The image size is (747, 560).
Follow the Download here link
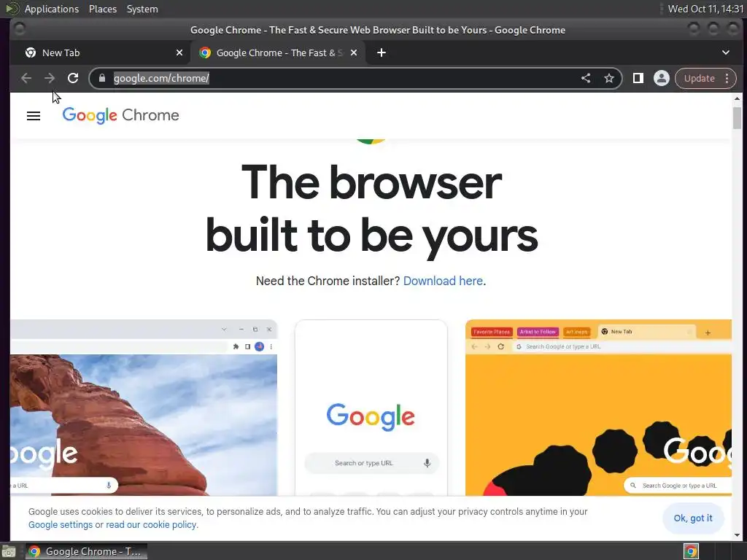tap(443, 281)
